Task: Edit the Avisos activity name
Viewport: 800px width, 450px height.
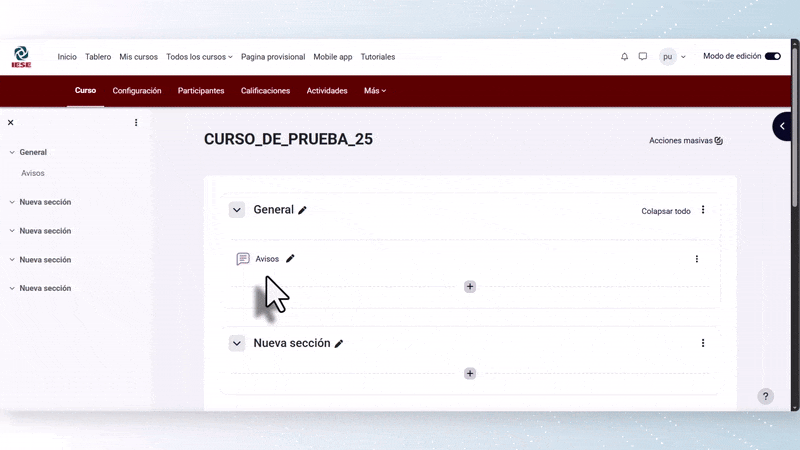Action: point(290,259)
